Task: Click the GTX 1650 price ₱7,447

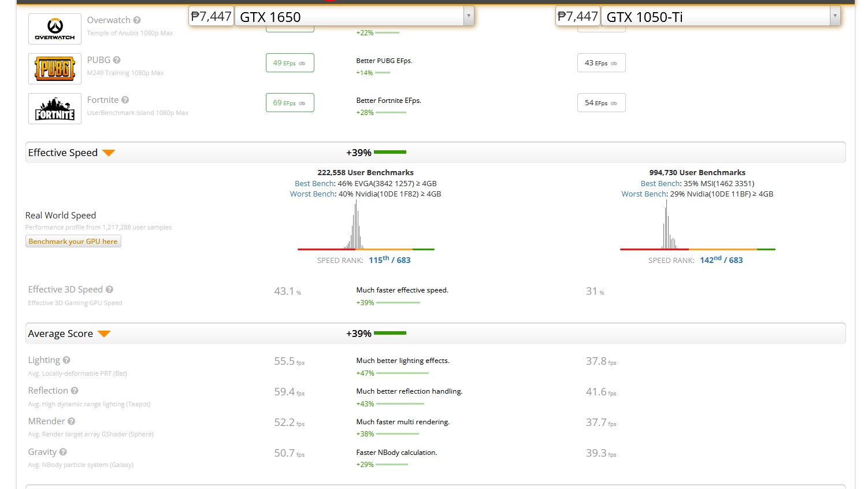Action: coord(211,16)
